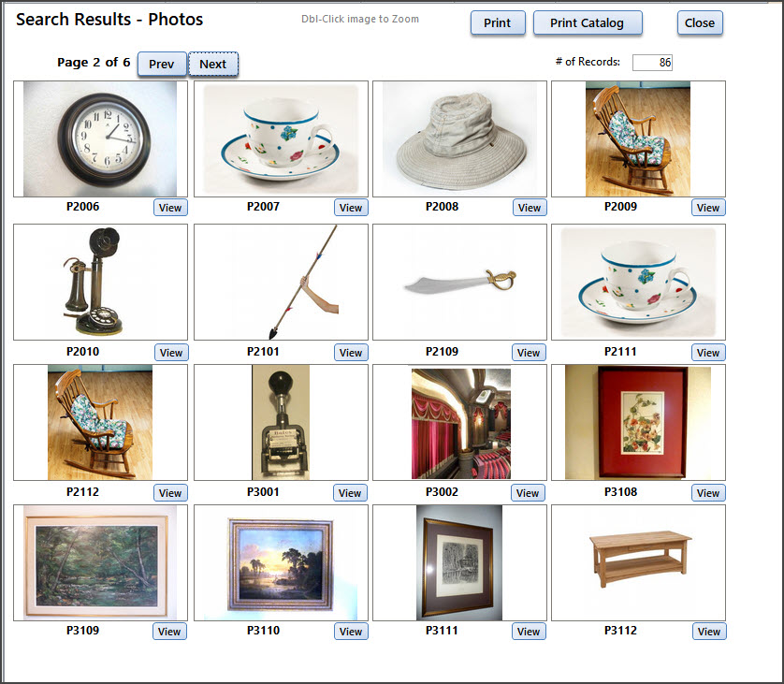Viewport: 784px width, 684px height.
Task: Open View for record P3001
Action: tap(350, 493)
